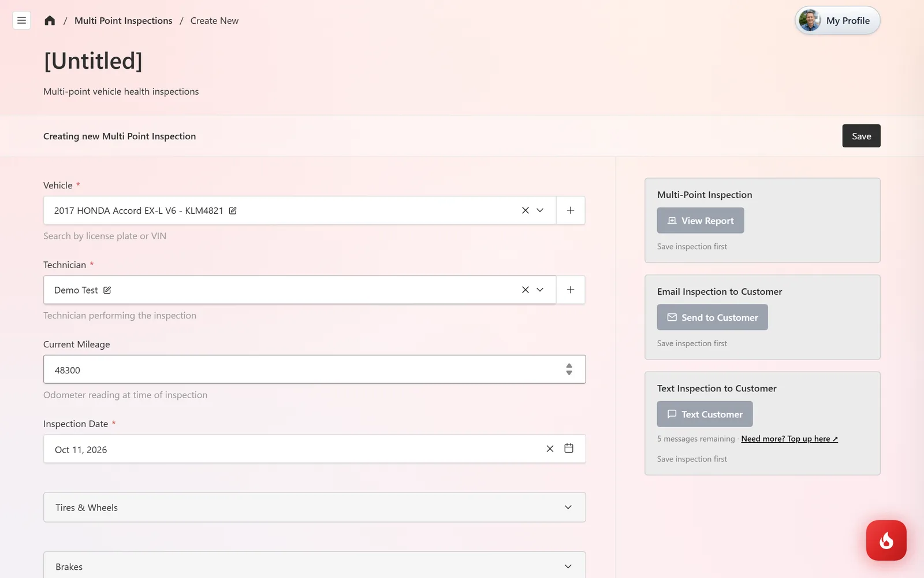Open My Profile menu
The height and width of the screenshot is (578, 924).
[x=837, y=20]
